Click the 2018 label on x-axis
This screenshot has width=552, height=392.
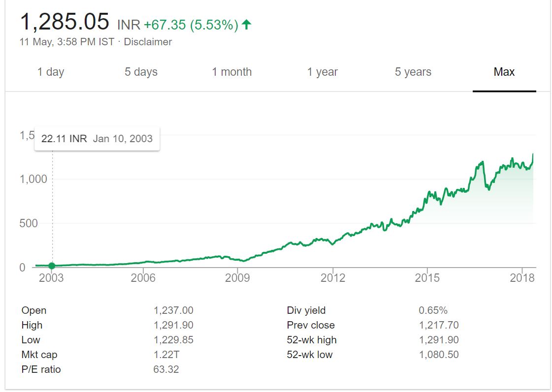[x=522, y=278]
